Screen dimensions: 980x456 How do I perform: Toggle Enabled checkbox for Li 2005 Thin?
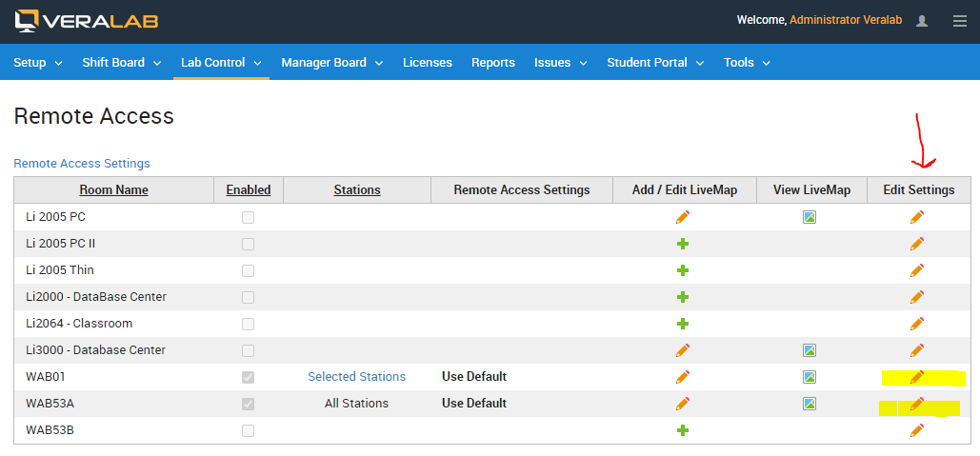249,270
